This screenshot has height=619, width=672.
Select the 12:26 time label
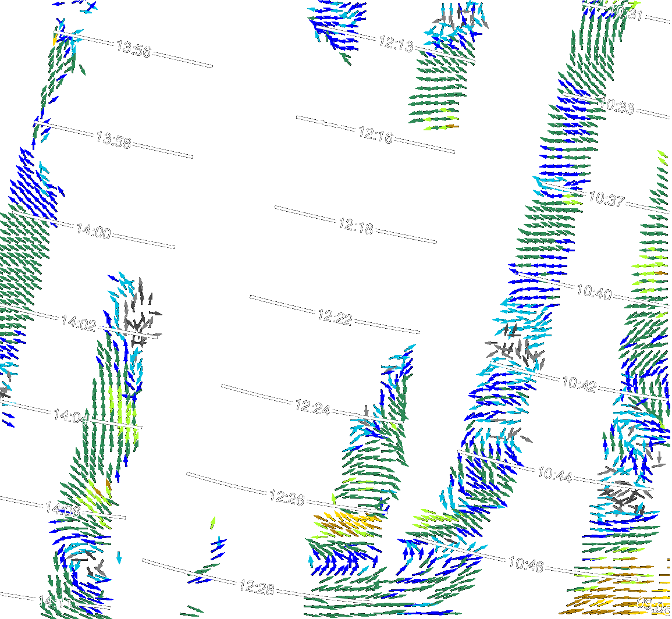[287, 497]
